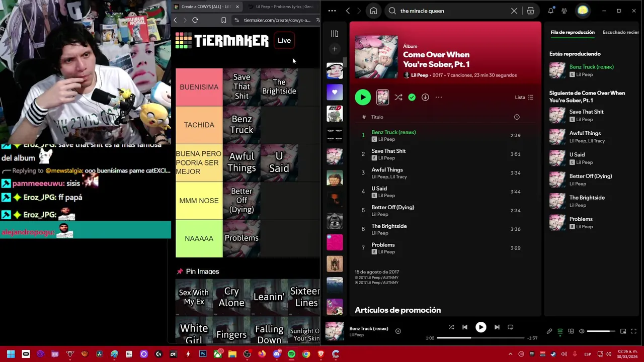Click the tiermaker.com address bar
The width and height of the screenshot is (644, 362).
277,20
